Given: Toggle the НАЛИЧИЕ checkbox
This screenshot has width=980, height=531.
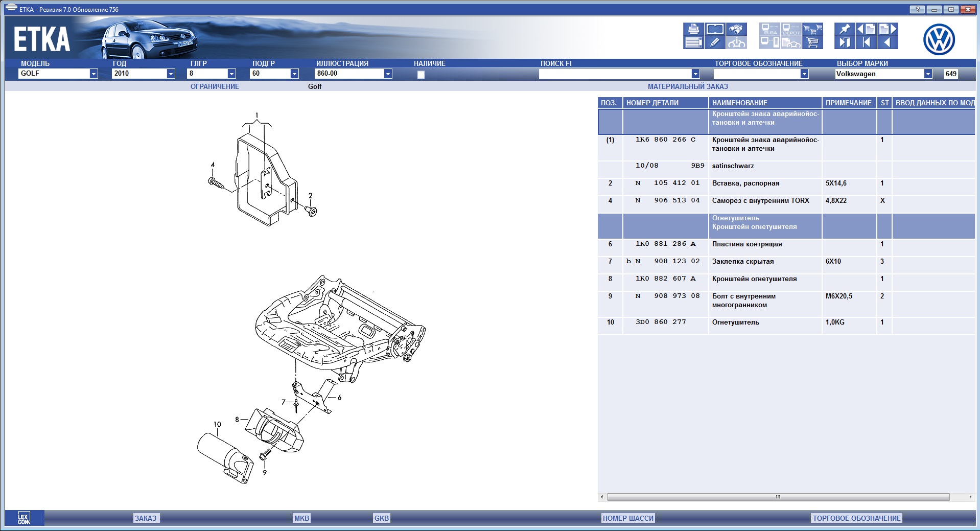Looking at the screenshot, I should (421, 74).
